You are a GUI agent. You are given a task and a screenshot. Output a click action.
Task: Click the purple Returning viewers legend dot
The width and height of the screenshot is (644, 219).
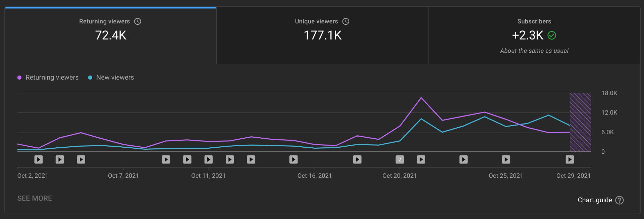(x=19, y=78)
